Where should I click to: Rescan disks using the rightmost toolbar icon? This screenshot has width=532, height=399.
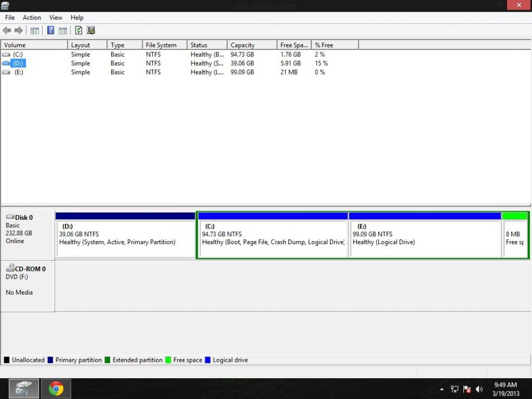[91, 30]
